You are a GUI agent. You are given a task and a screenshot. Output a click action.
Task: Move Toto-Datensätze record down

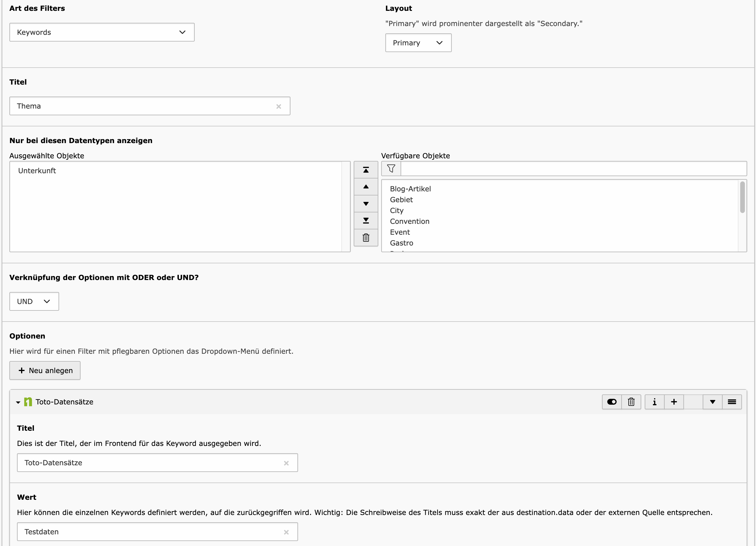[x=712, y=402]
